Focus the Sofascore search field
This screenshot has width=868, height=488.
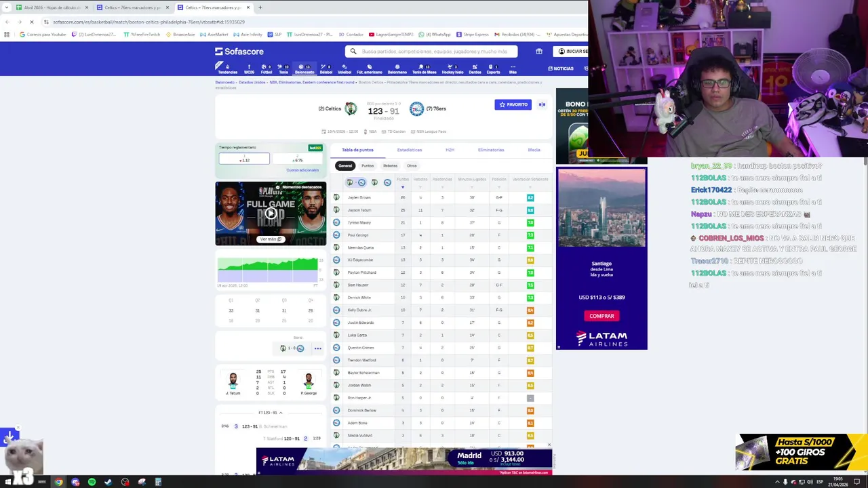pos(431,52)
